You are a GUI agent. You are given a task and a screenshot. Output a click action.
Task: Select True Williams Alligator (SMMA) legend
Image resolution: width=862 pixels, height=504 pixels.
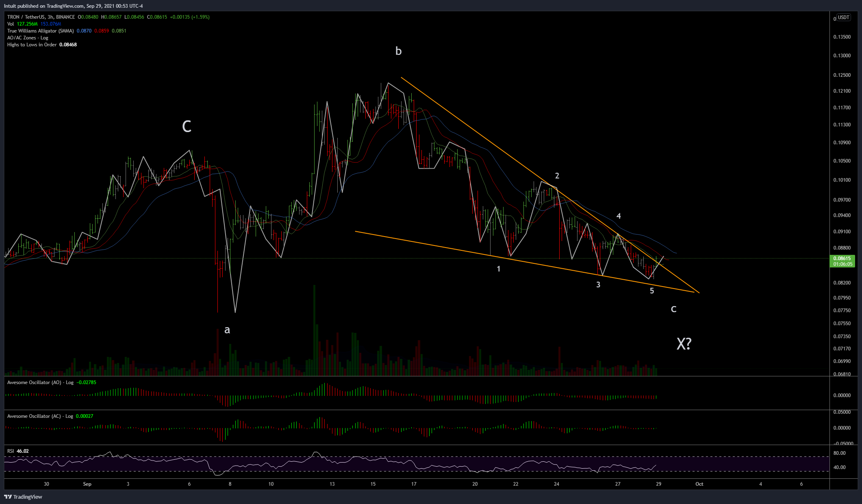[41, 31]
